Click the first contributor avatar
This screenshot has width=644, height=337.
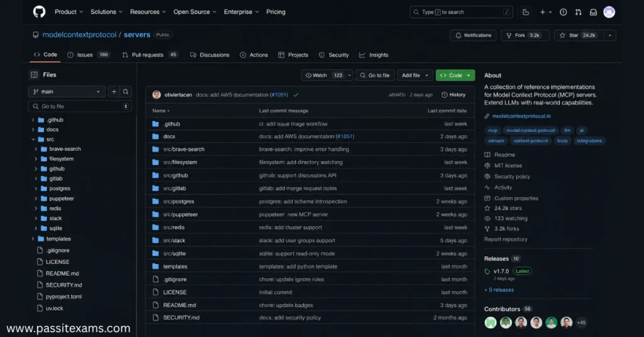(491, 323)
